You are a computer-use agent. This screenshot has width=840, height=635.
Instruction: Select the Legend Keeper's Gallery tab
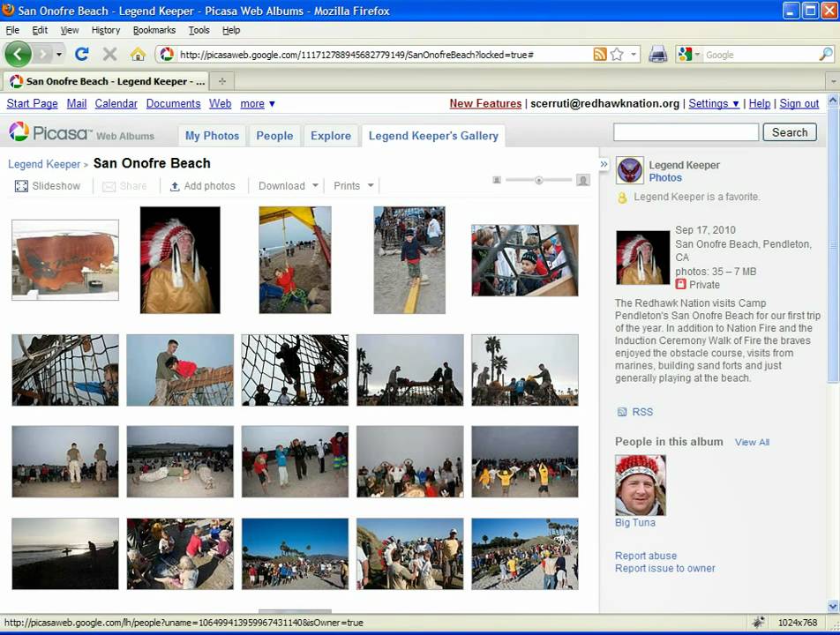pos(433,136)
